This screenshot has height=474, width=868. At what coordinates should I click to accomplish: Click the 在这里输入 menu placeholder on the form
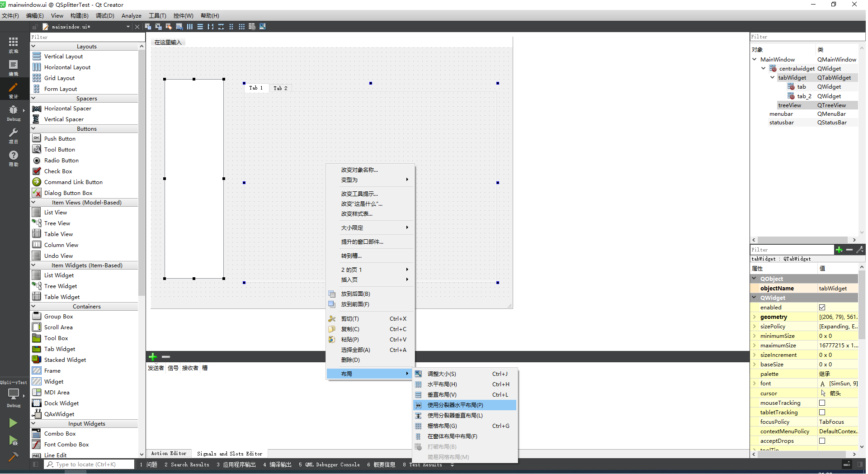coord(168,43)
